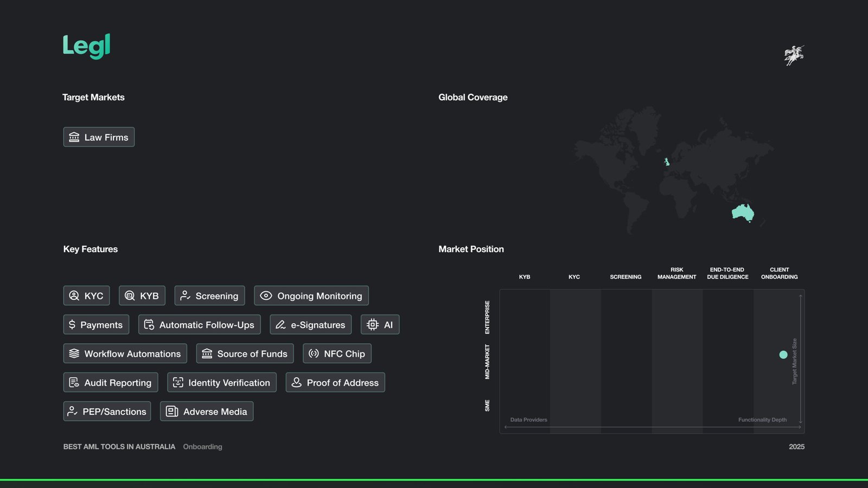Click the Adverse Media newspaper icon

(x=172, y=412)
